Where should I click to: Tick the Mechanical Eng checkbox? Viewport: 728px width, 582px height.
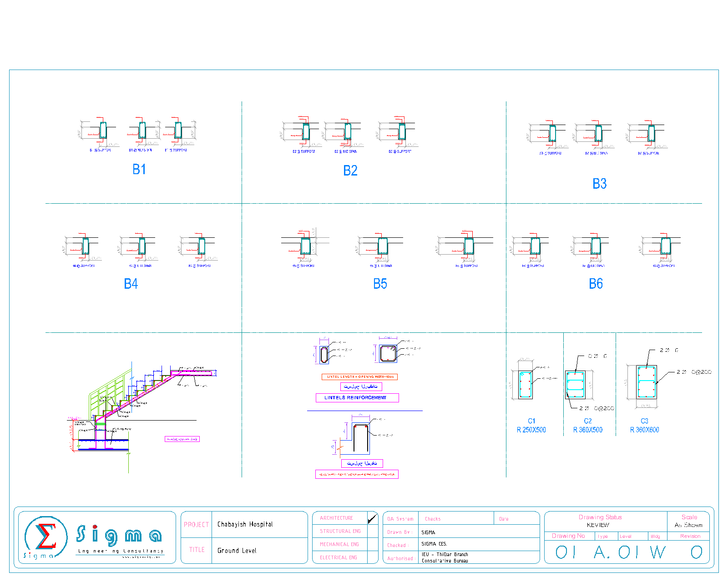[x=372, y=544]
